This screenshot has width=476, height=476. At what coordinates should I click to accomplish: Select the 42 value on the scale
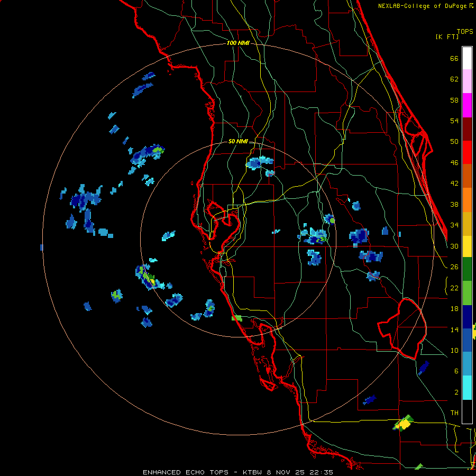(x=454, y=184)
